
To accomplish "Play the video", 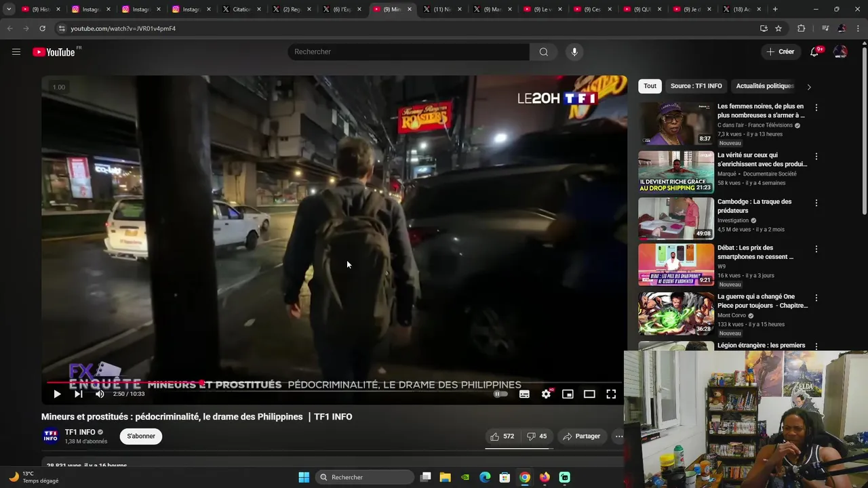I will (57, 394).
